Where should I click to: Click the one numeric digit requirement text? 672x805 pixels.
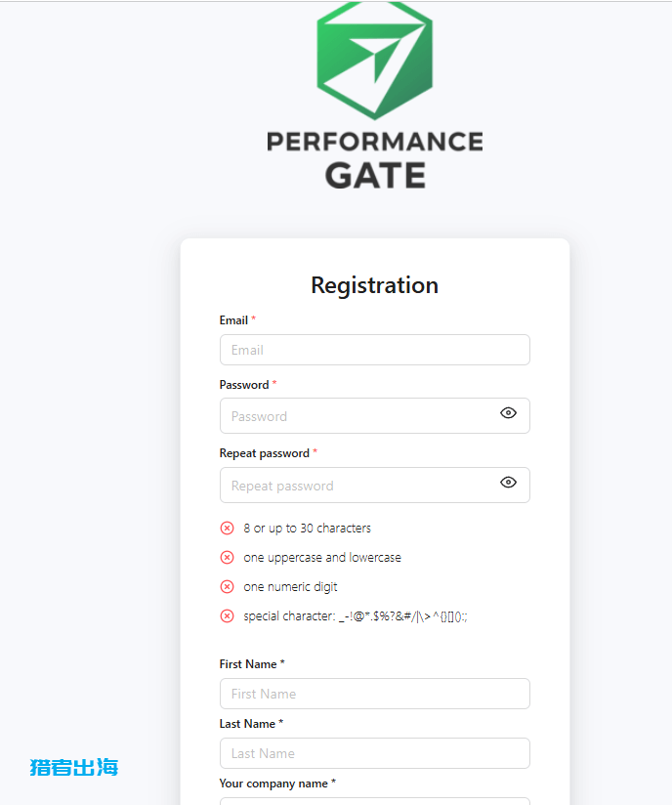pos(290,587)
